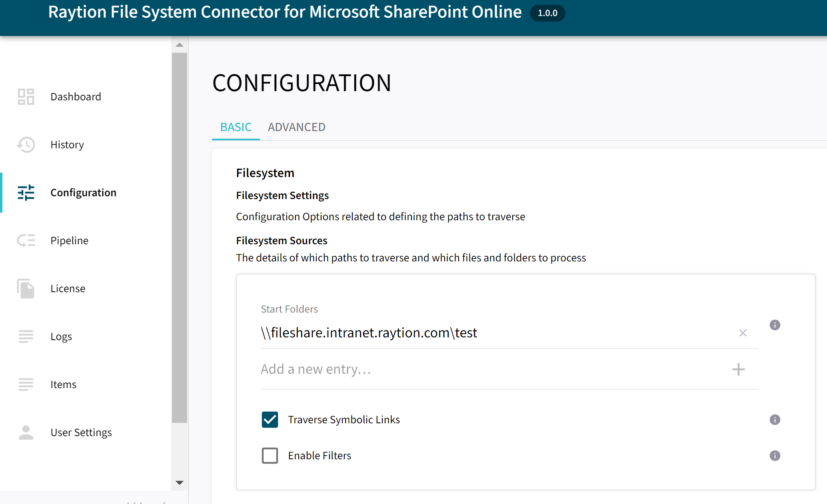
Task: Open User Settings via person icon
Action: click(x=26, y=432)
